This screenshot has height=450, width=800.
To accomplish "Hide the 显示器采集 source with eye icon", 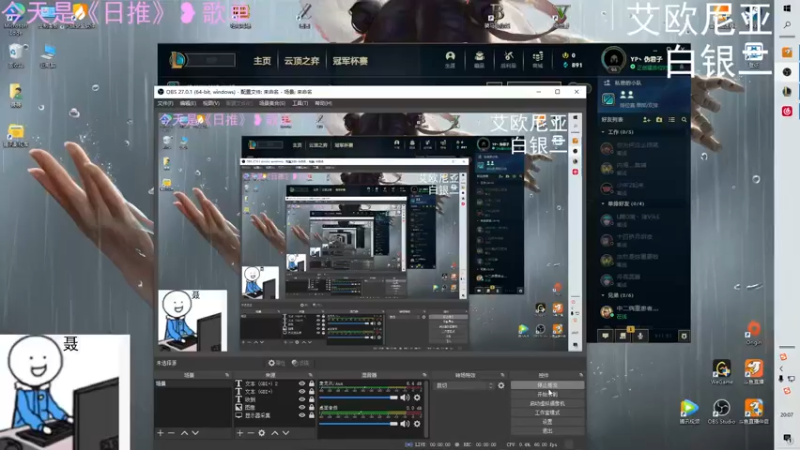I will click(x=302, y=415).
